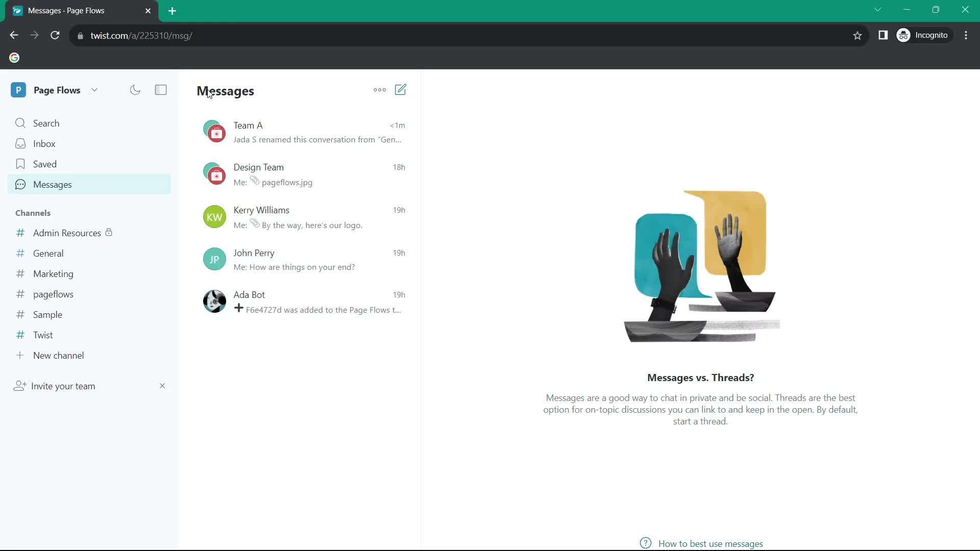Click the Invite your team link
Screen dimensions: 980x551
(x=63, y=386)
